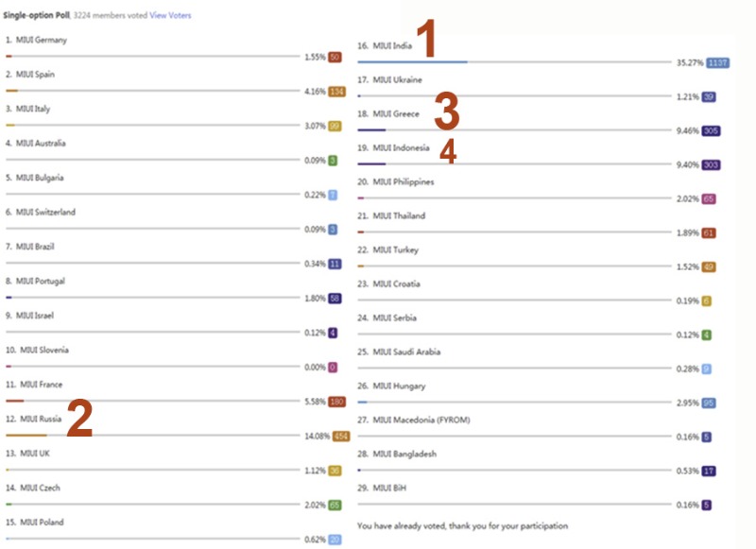The width and height of the screenshot is (756, 549).
Task: Click Russia's orange result progress bar
Action: point(26,436)
